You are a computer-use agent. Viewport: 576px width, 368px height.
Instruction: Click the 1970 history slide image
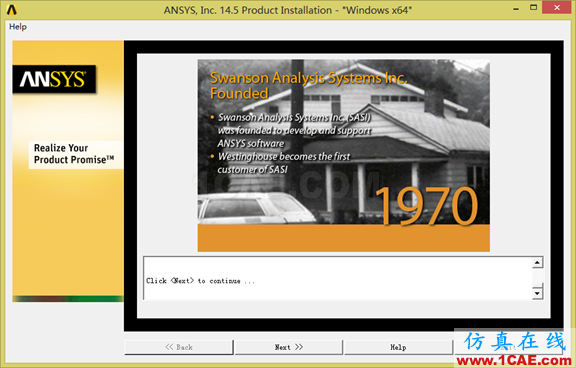click(343, 155)
